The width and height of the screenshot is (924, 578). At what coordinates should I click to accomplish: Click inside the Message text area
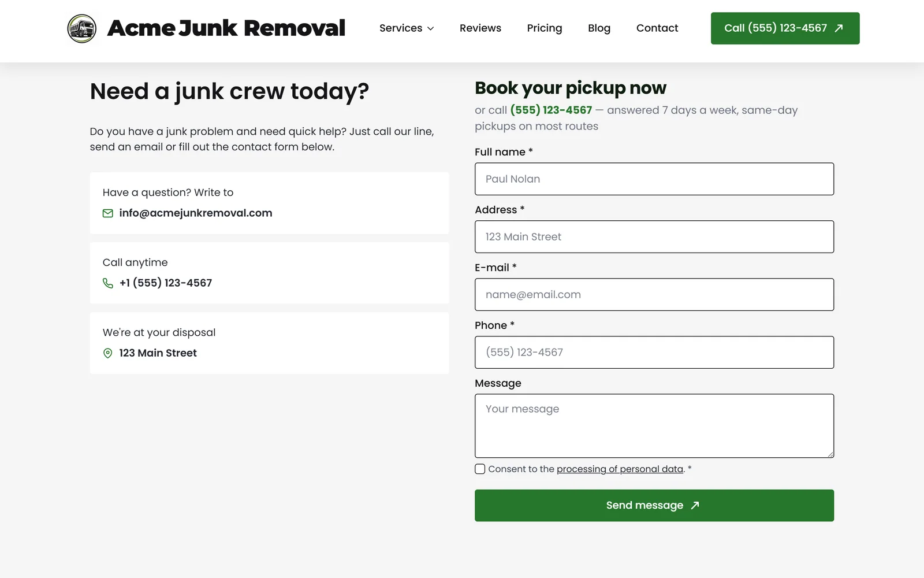pyautogui.click(x=654, y=426)
